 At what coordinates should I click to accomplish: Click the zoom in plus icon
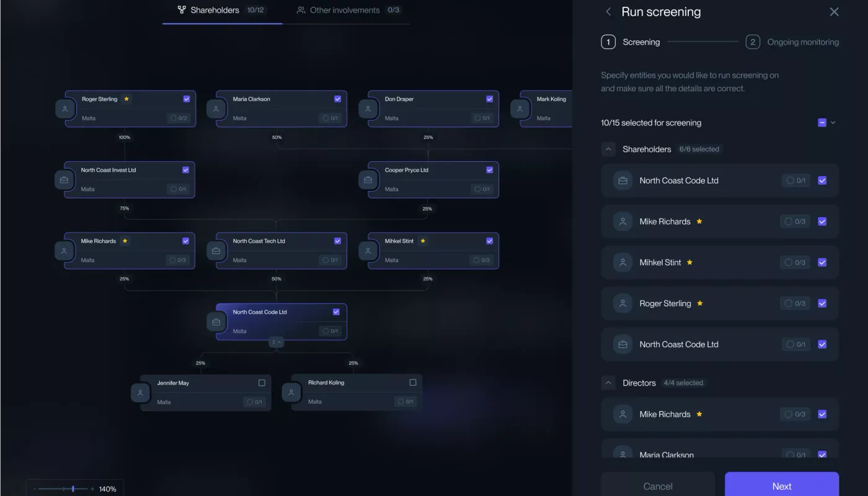coord(92,489)
